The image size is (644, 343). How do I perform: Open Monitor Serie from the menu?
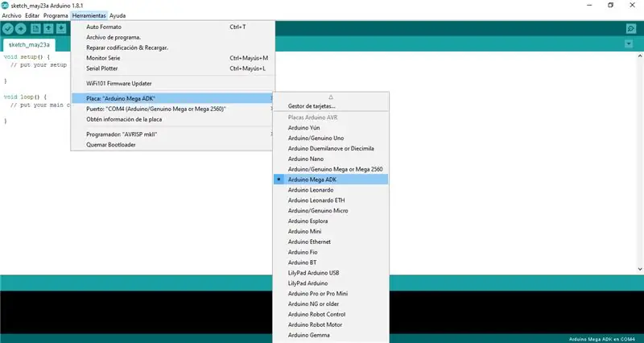pos(171,58)
